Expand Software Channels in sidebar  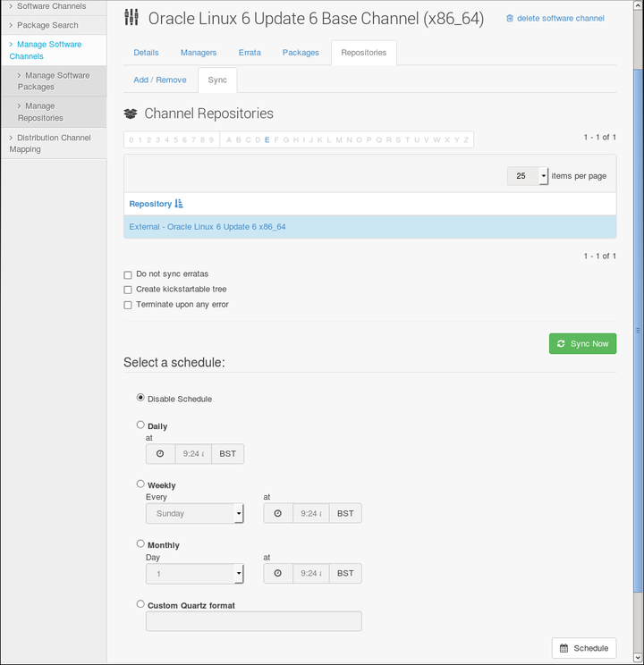tap(51, 6)
